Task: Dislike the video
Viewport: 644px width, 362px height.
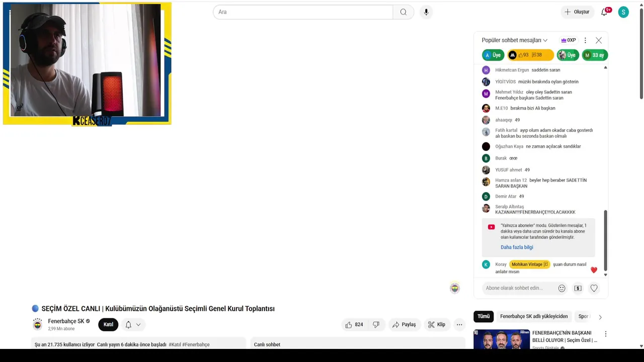Action: (376, 325)
